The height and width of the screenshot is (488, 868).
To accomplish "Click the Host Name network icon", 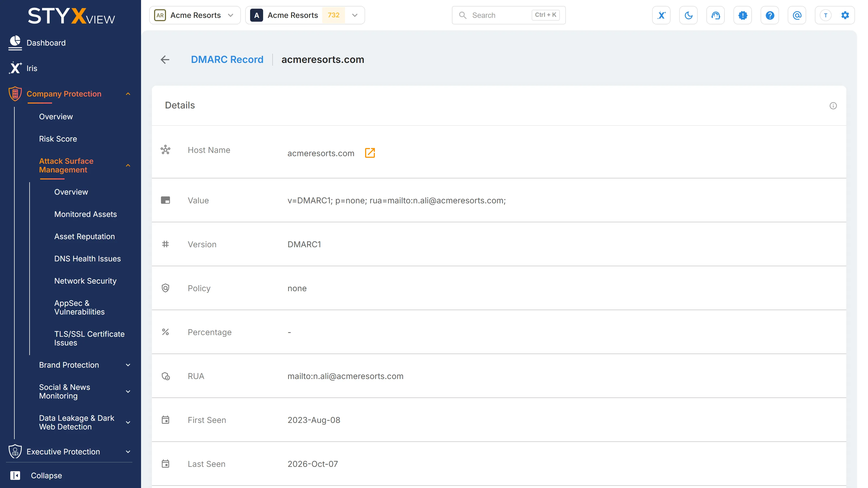I will coord(165,150).
